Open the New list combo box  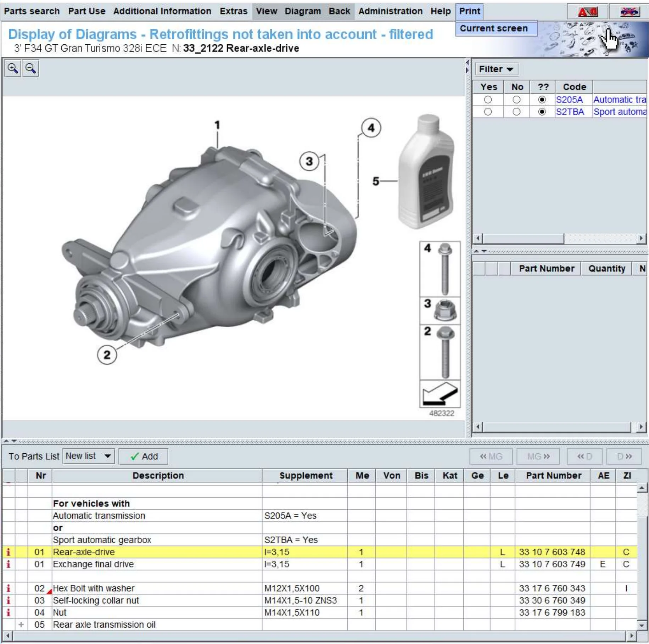point(89,456)
